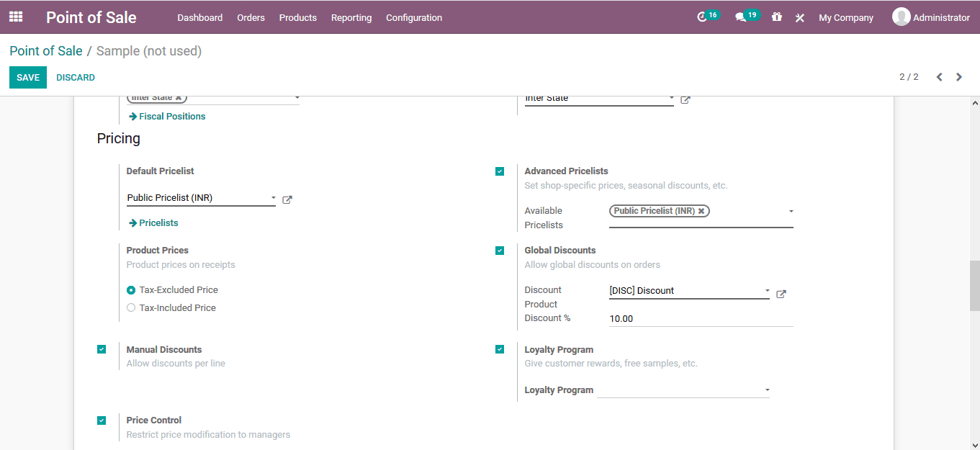Screen dimensions: 980x450
Task: Uncheck the Manual Discounts option
Action: click(x=102, y=349)
